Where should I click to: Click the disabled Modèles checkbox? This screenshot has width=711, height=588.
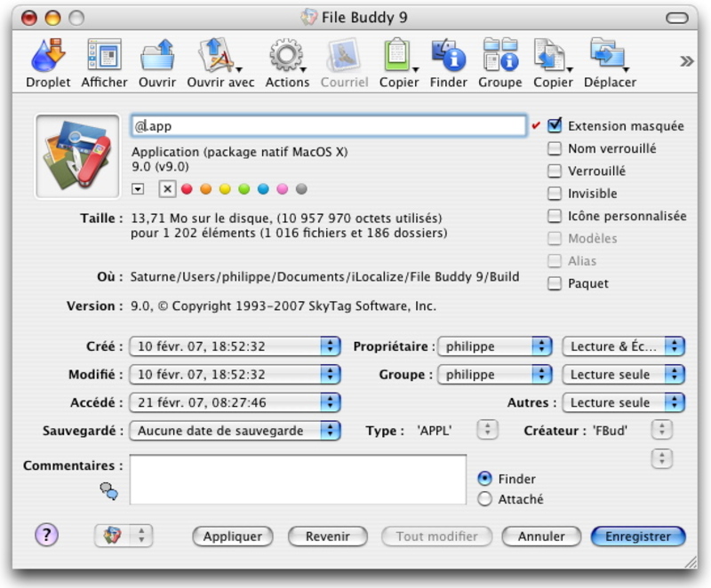point(555,238)
